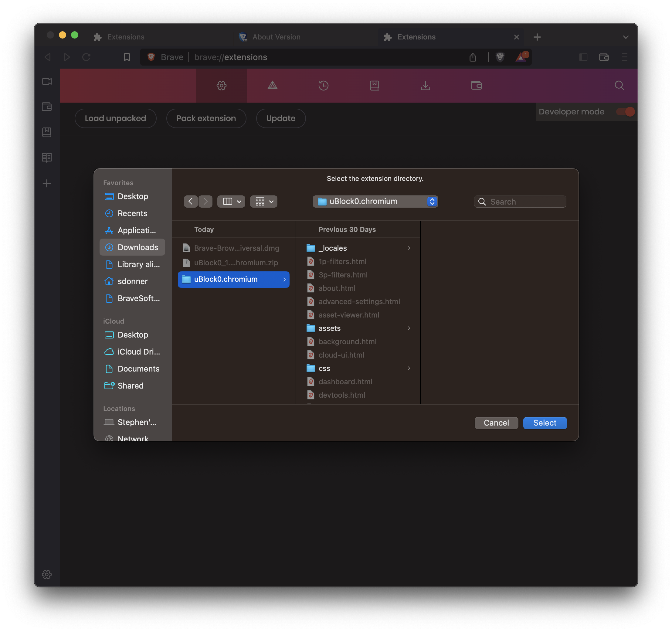672x632 pixels.
Task: Click the Load unpacked button
Action: point(115,118)
